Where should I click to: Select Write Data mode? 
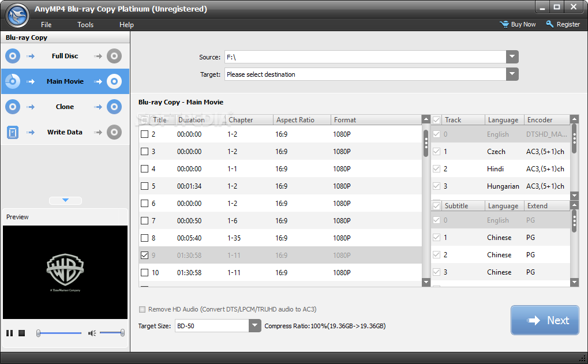[65, 132]
